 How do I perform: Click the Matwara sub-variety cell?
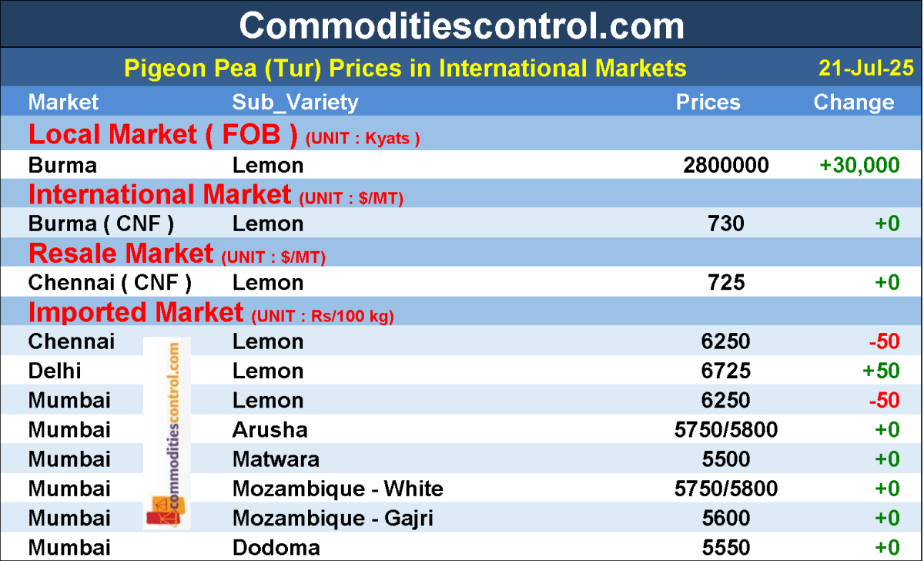click(x=276, y=459)
